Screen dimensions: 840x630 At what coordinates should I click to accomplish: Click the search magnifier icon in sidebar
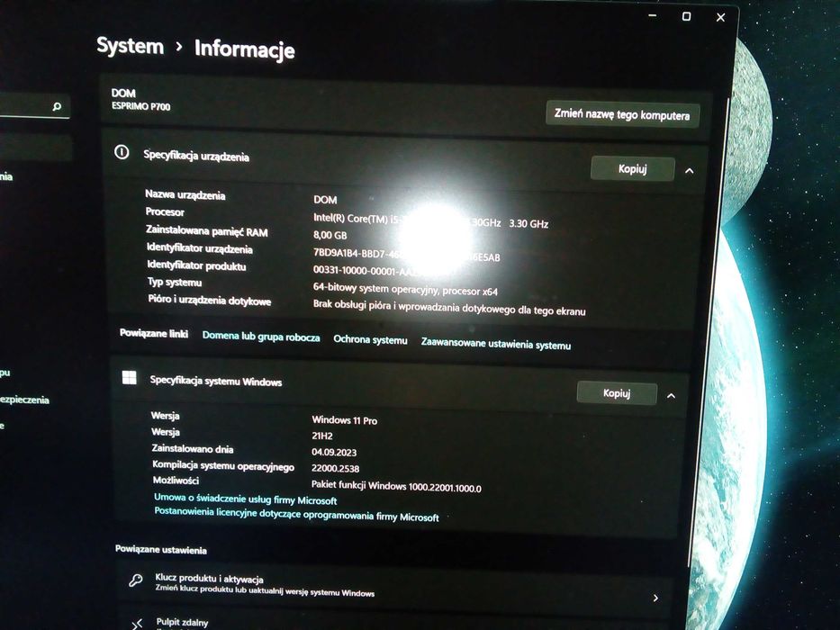click(x=57, y=106)
